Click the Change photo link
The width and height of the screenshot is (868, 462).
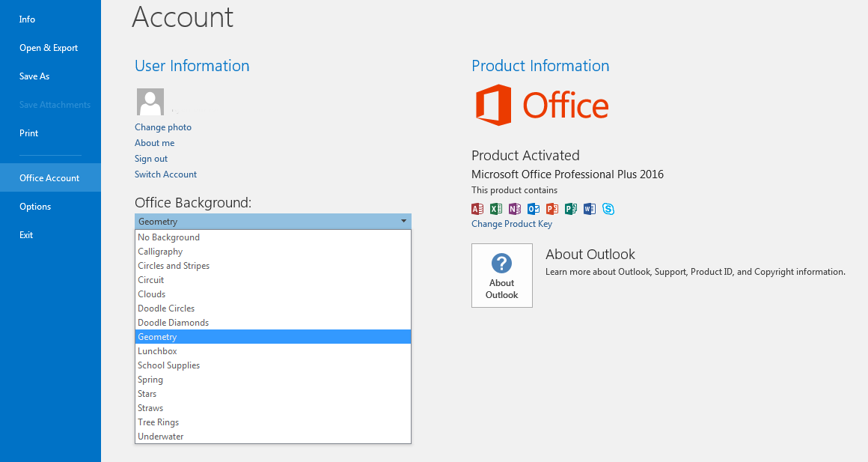163,127
